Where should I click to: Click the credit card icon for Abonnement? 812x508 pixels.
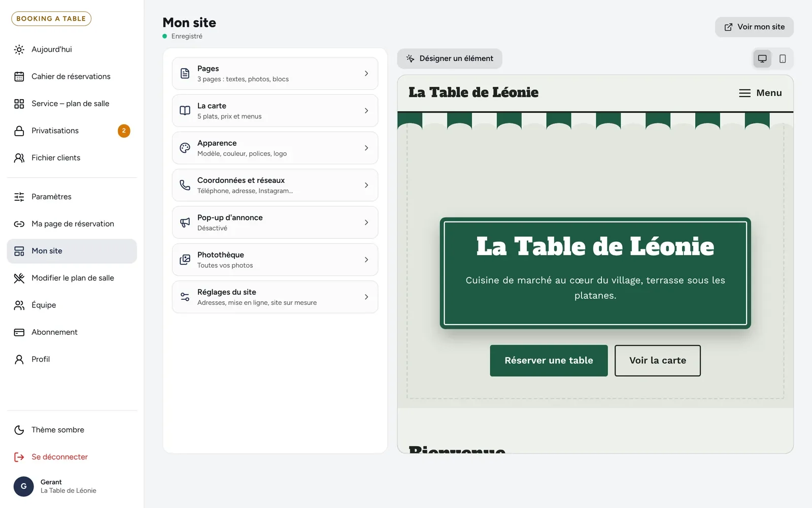[x=19, y=332]
